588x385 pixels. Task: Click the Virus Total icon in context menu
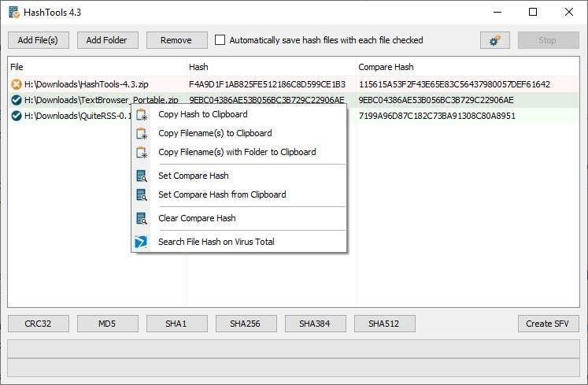point(141,242)
